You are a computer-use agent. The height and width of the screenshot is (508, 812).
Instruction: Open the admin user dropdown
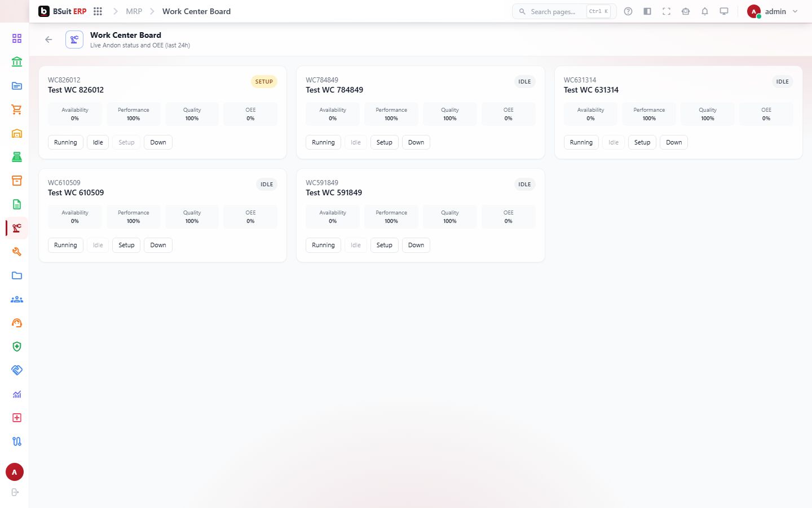tap(773, 11)
